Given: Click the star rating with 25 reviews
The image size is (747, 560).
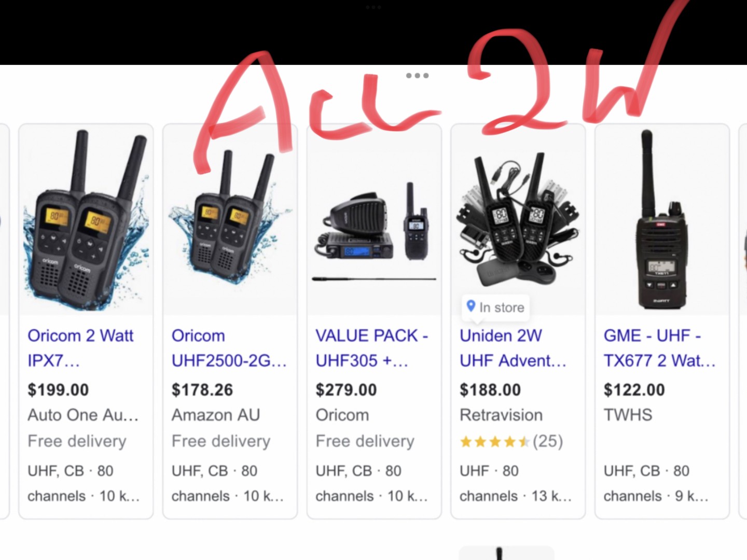Looking at the screenshot, I should (511, 442).
